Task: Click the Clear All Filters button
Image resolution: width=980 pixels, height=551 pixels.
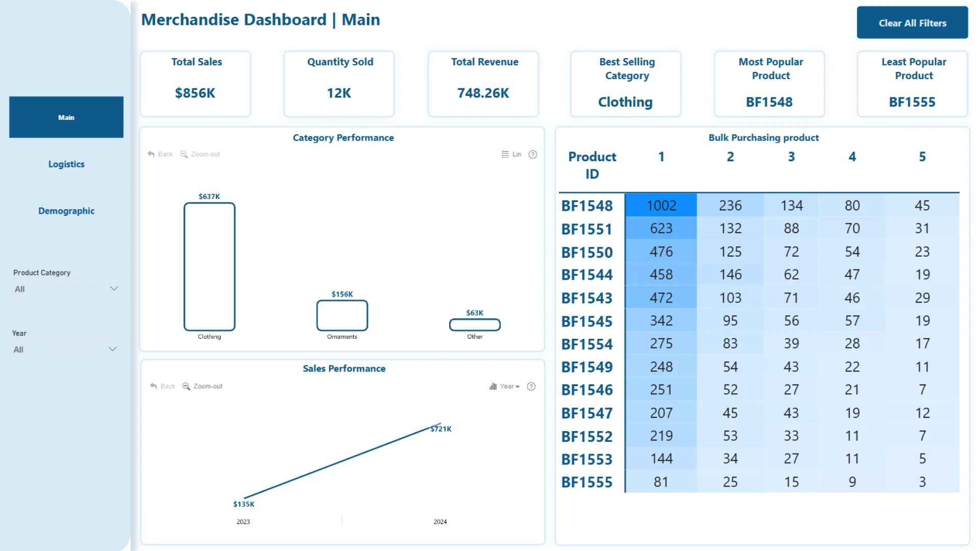Action: tap(913, 23)
